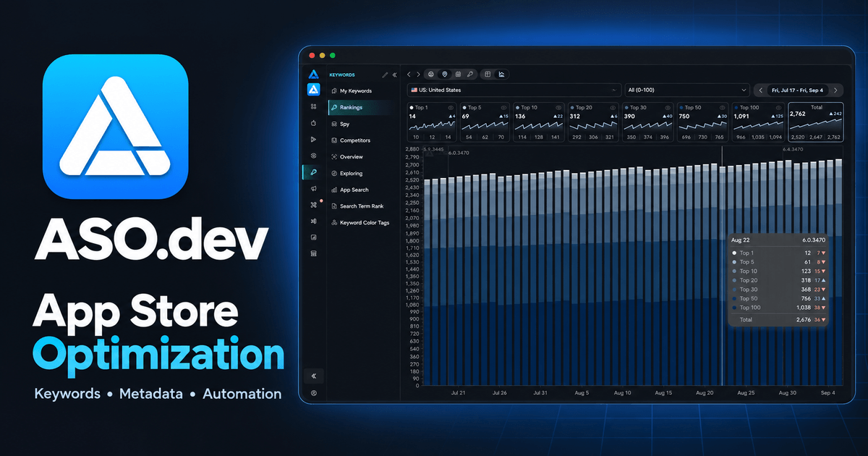Open Competitors in the Keywords sidebar
Viewport: 868px width, 456px height.
(x=363, y=140)
